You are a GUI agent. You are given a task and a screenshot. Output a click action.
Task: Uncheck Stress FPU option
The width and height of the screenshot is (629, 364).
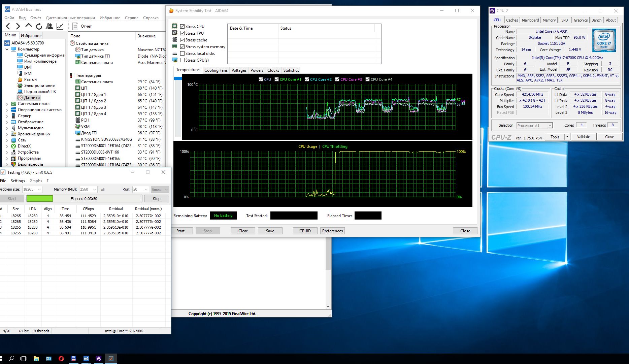182,33
